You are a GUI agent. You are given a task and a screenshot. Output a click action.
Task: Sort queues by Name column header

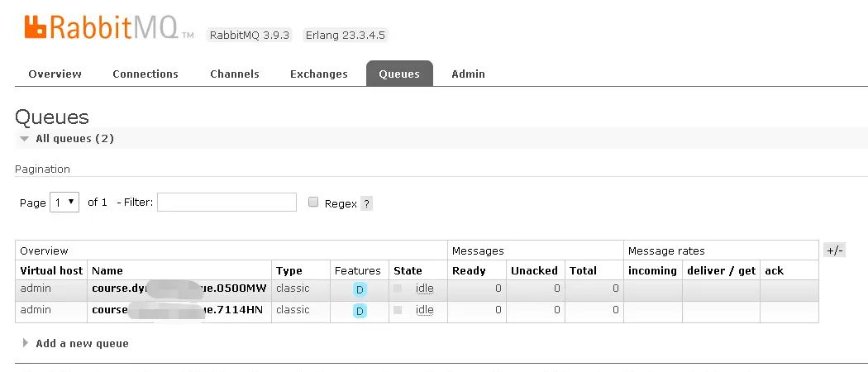[x=107, y=270]
